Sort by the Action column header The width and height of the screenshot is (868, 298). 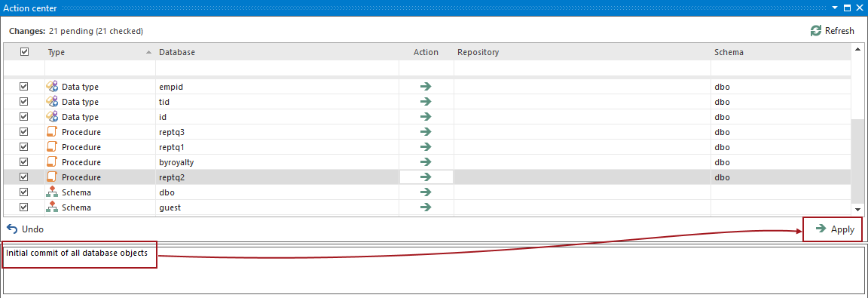[x=426, y=52]
